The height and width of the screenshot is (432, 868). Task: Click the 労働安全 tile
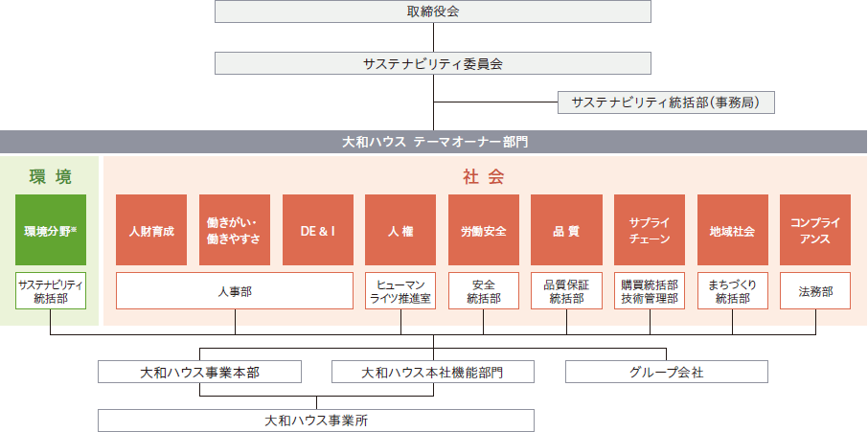pyautogui.click(x=483, y=230)
